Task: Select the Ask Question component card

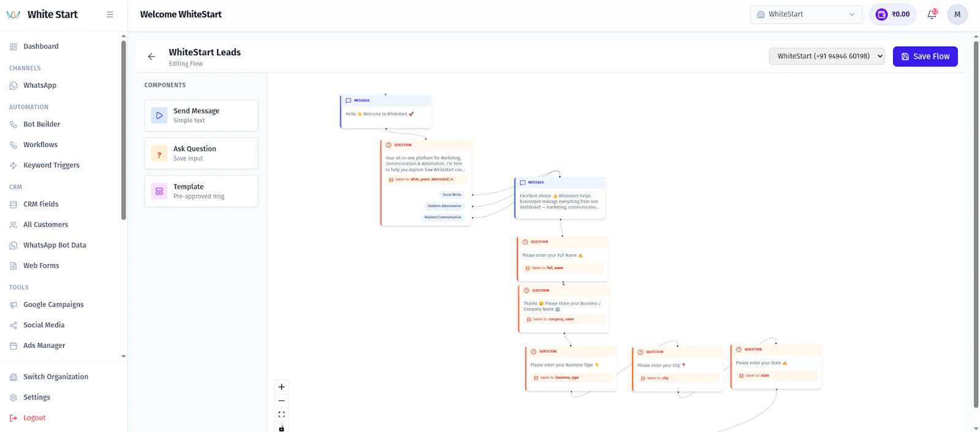Action: (x=201, y=153)
